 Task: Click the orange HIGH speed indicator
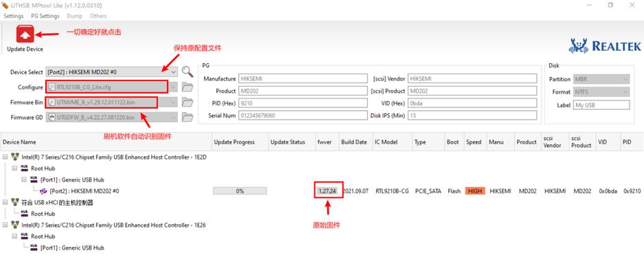pos(475,190)
